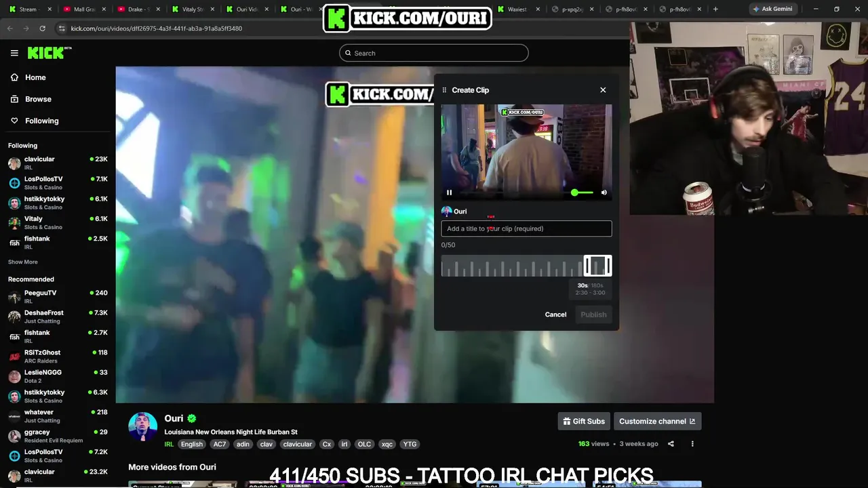
Task: Open the Kick hamburger menu
Action: 14,53
